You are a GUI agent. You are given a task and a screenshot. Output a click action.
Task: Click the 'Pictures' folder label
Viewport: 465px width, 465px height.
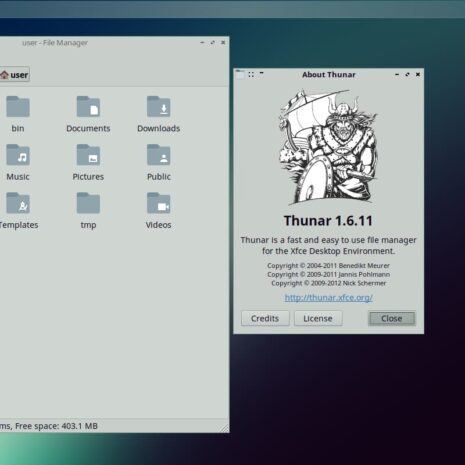coord(88,177)
